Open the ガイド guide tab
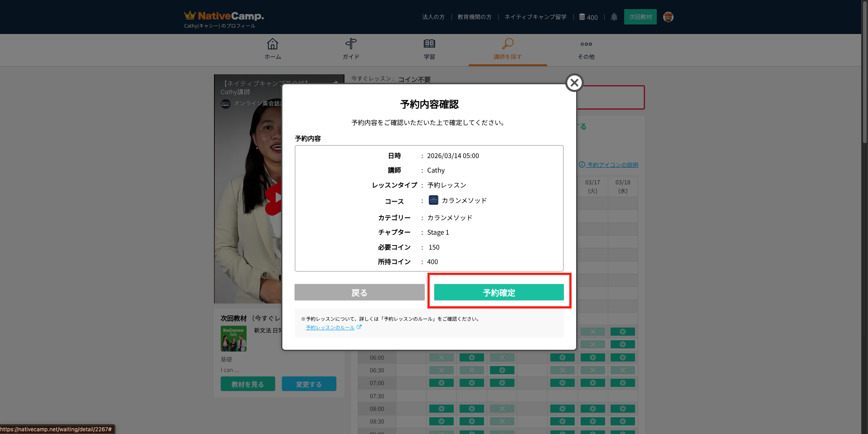This screenshot has width=868, height=434. coord(351,49)
